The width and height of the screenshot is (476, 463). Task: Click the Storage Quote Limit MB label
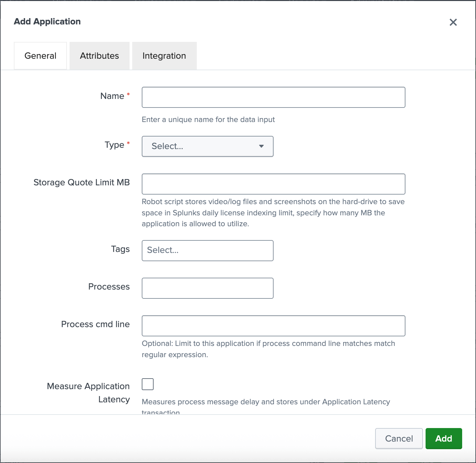pyautogui.click(x=81, y=182)
